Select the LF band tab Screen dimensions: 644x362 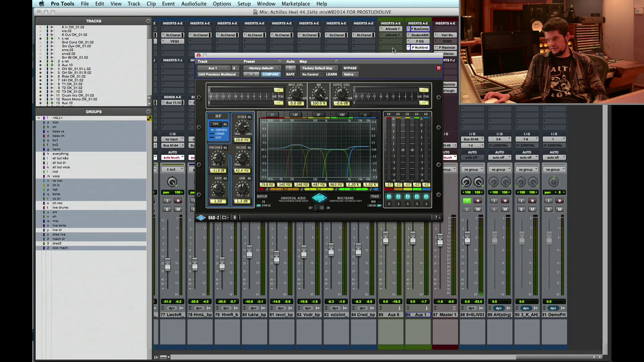coord(272,115)
